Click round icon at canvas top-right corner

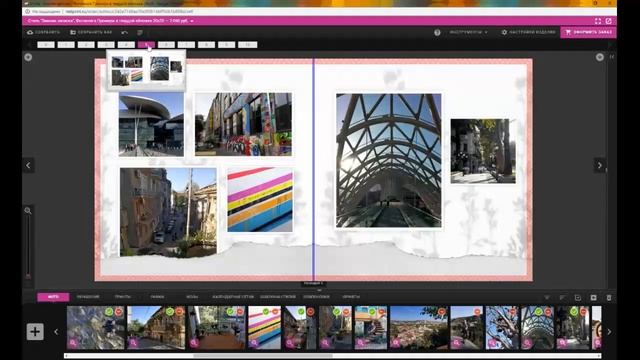point(600,57)
